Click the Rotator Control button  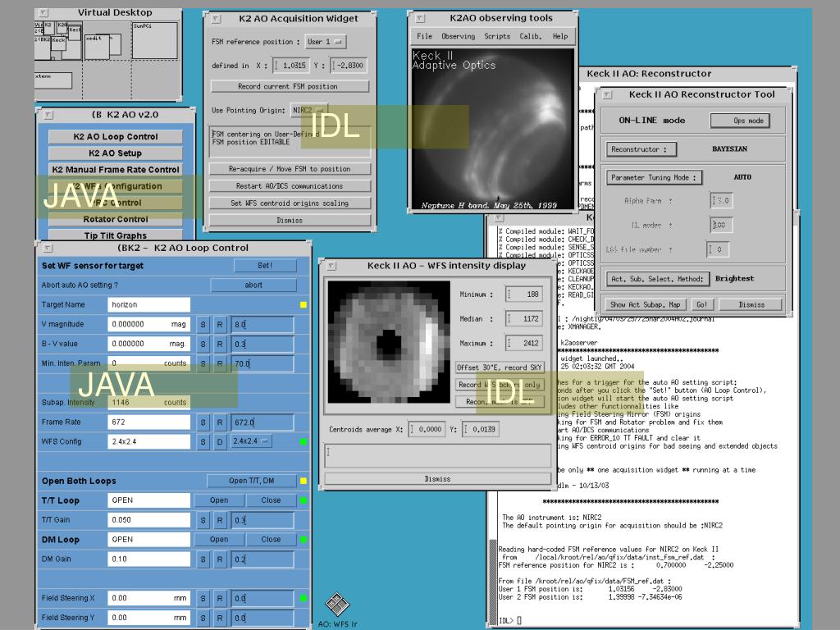pyautogui.click(x=115, y=219)
